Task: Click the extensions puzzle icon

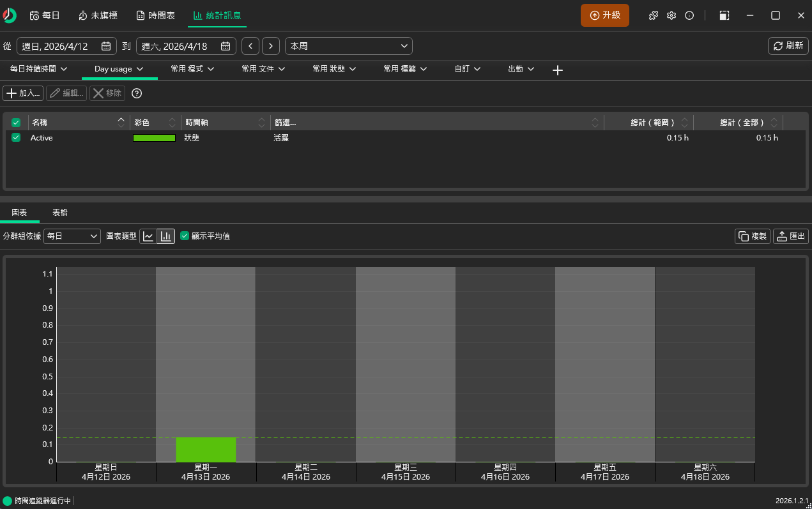Action: tap(654, 15)
